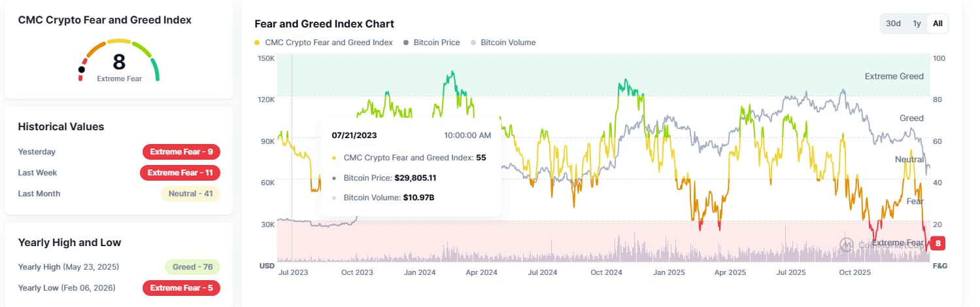Click the Neutral - 41 last month badge
Viewport: 980px width, 307px height.
point(190,194)
